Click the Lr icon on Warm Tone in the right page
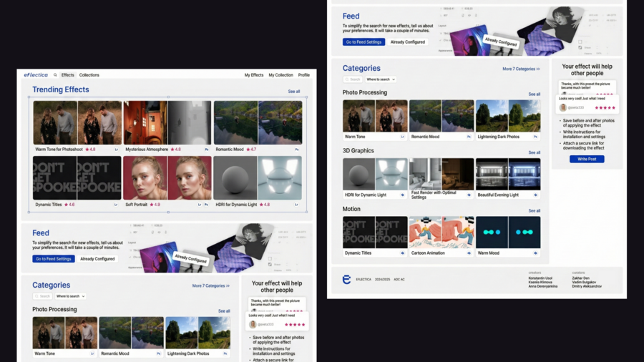 click(x=402, y=137)
